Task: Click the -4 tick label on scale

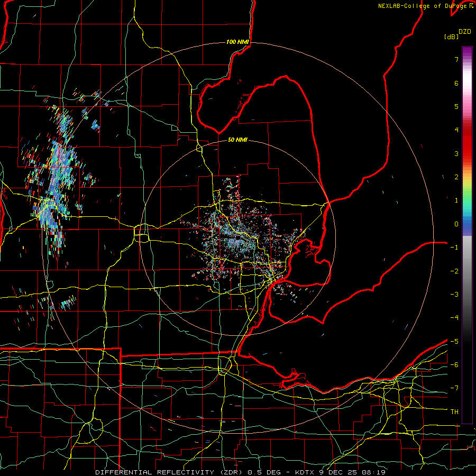Action: pyautogui.click(x=454, y=318)
